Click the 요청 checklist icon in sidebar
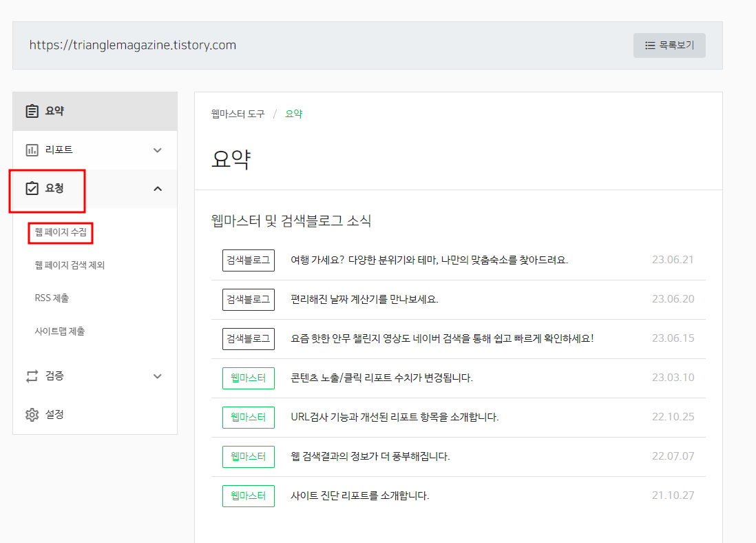756x543 pixels. pyautogui.click(x=32, y=189)
